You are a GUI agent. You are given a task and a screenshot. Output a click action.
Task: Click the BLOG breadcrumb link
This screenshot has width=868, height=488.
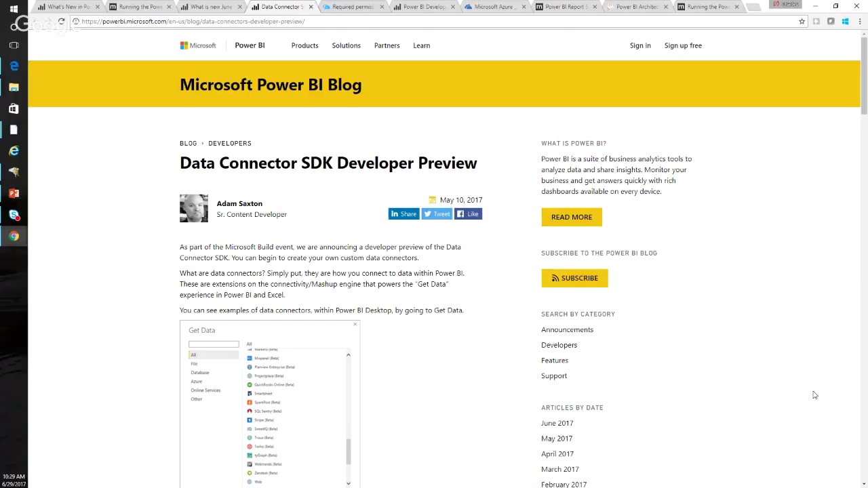188,144
